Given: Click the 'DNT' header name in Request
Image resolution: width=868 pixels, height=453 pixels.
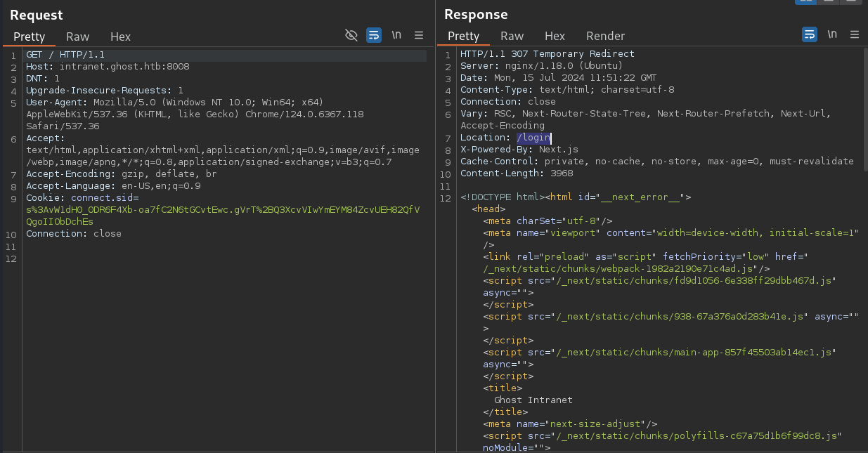Looking at the screenshot, I should [x=34, y=79].
